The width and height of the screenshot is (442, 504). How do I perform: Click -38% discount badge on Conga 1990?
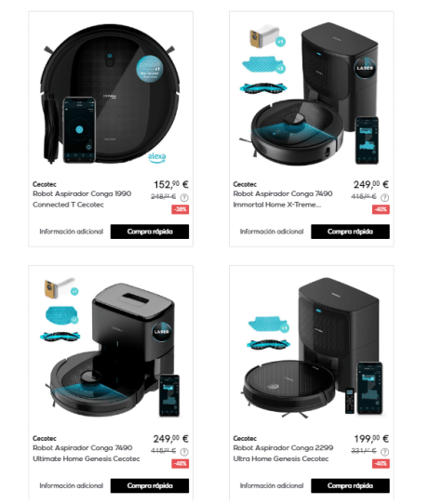pyautogui.click(x=181, y=209)
